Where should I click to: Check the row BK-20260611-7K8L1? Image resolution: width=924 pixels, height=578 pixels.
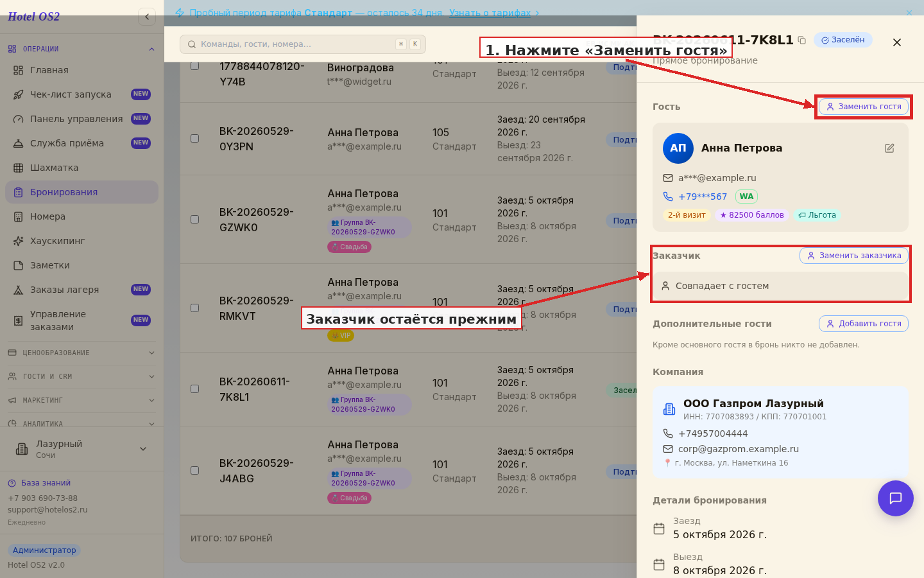194,389
